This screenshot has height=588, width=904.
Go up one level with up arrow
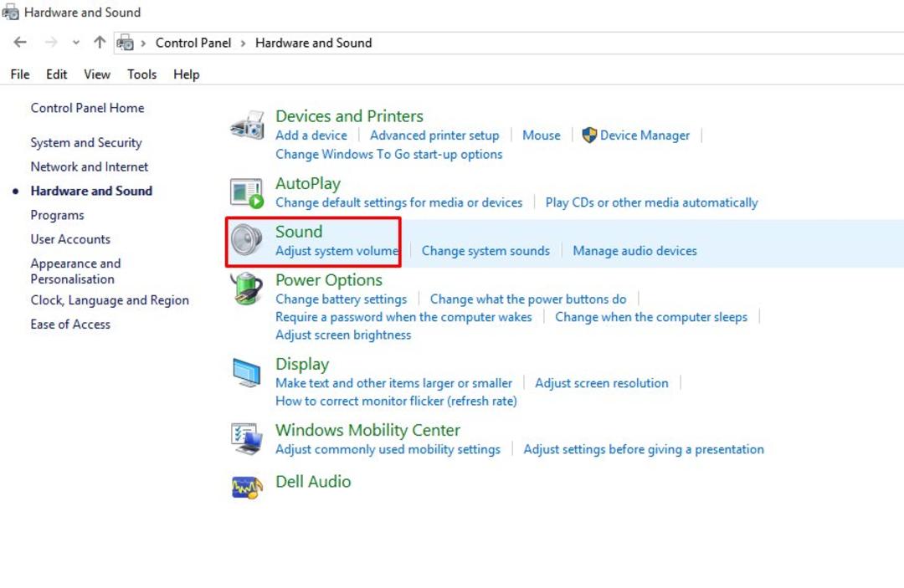click(x=100, y=42)
